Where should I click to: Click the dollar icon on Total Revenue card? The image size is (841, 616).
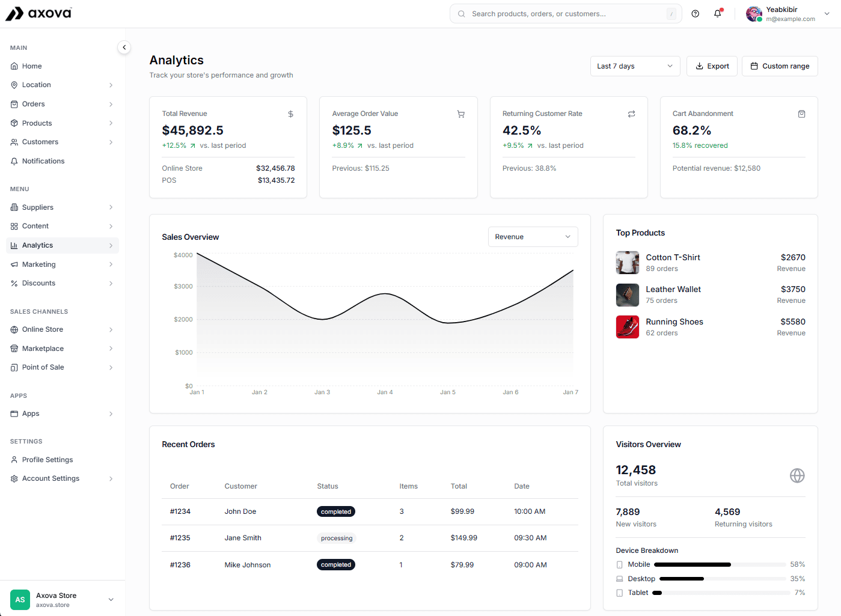(290, 114)
